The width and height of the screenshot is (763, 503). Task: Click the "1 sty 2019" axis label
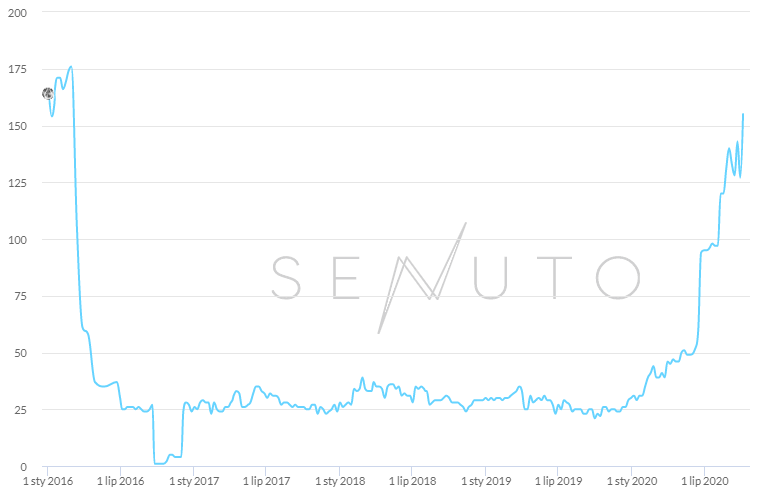pyautogui.click(x=485, y=481)
